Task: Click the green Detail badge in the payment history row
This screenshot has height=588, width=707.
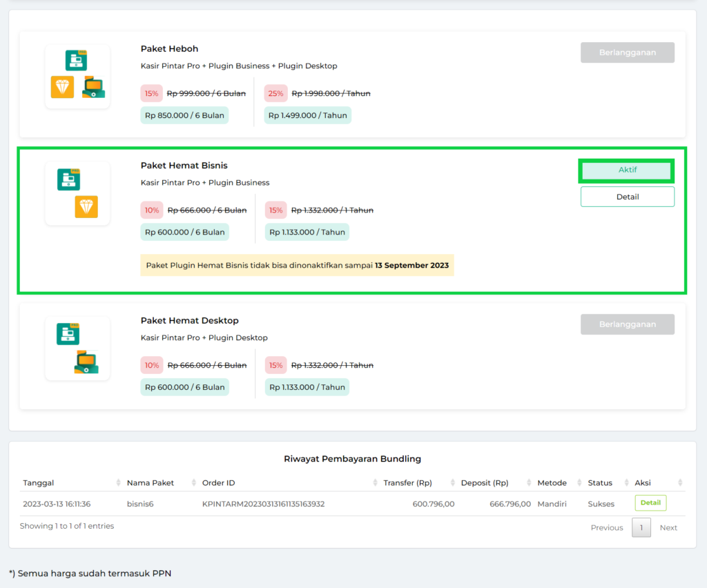Action: tap(650, 503)
